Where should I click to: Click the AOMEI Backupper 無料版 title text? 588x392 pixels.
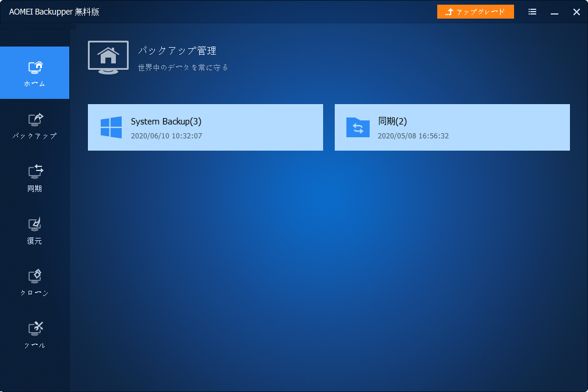pyautogui.click(x=54, y=12)
